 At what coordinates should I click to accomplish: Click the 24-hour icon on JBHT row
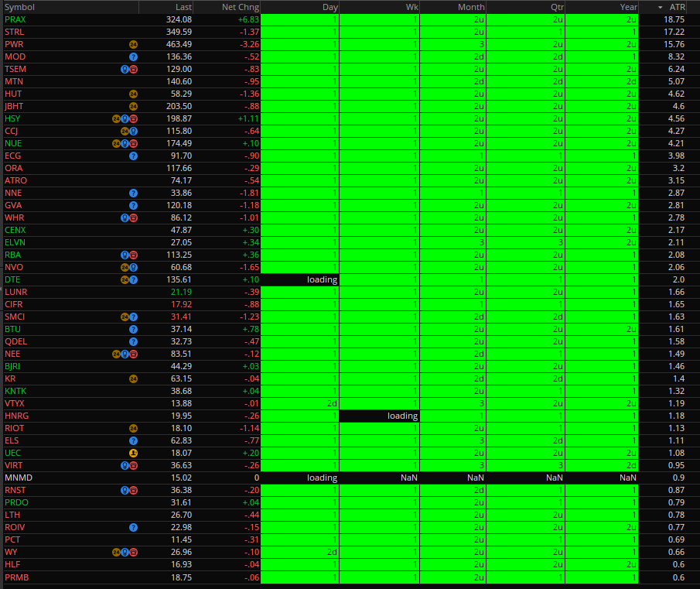tap(133, 107)
